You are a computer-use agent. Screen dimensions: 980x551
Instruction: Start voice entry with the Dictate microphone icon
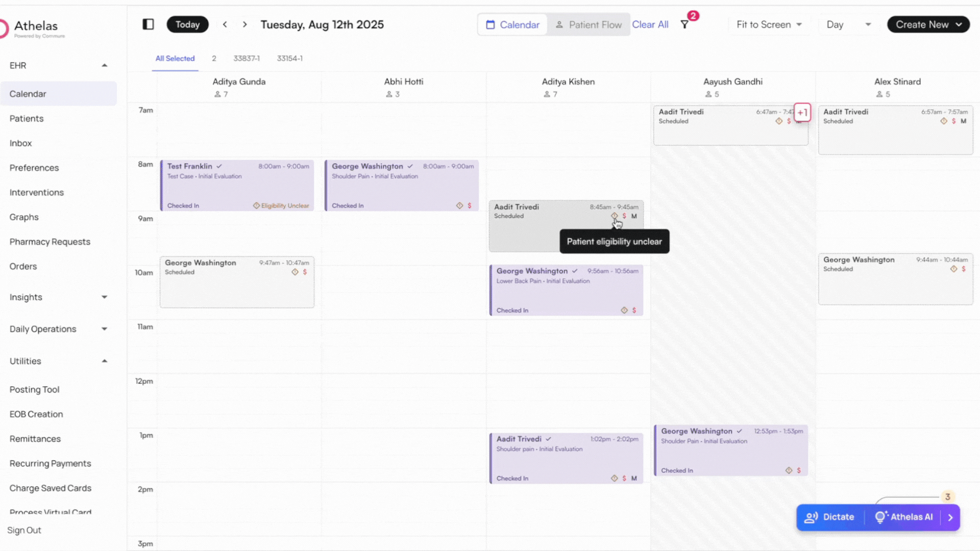[812, 517]
